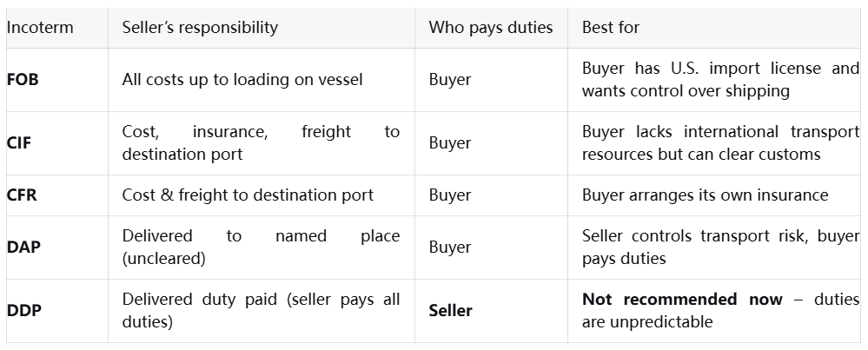Image resolution: width=868 pixels, height=350 pixels.
Task: Click "Buyer arranges its own insurance"
Action: (x=705, y=195)
